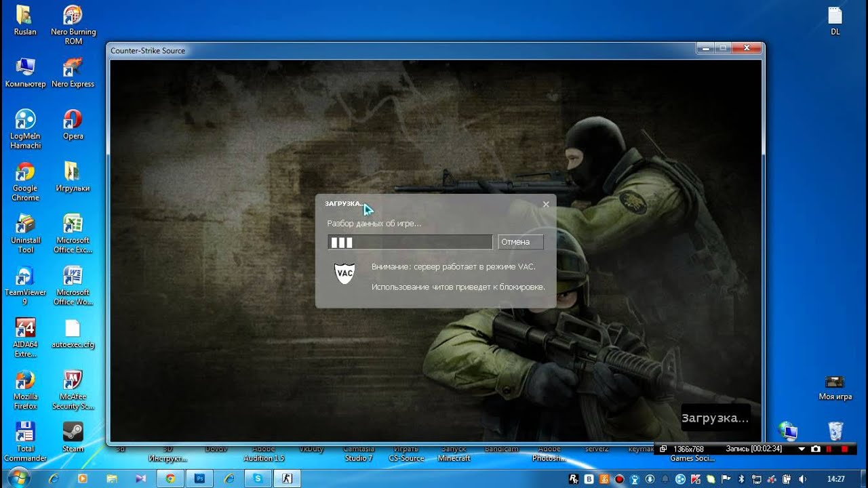
Task: Click Bandicam window mode icon
Action: [x=663, y=449]
